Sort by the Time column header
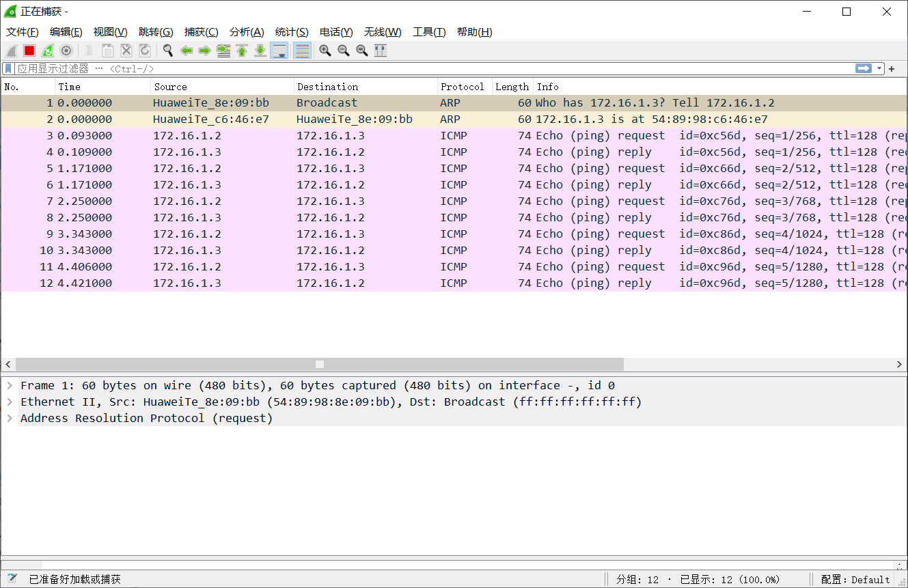The width and height of the screenshot is (908, 588). click(102, 87)
